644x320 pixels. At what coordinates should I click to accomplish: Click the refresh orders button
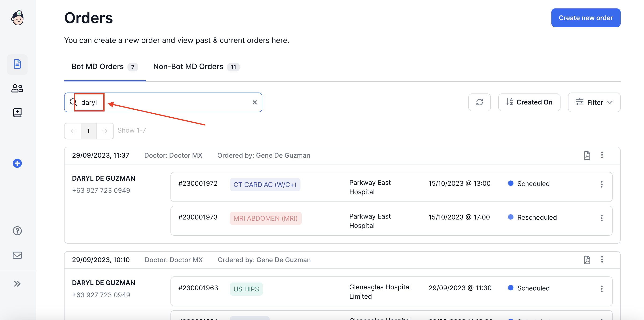point(479,102)
